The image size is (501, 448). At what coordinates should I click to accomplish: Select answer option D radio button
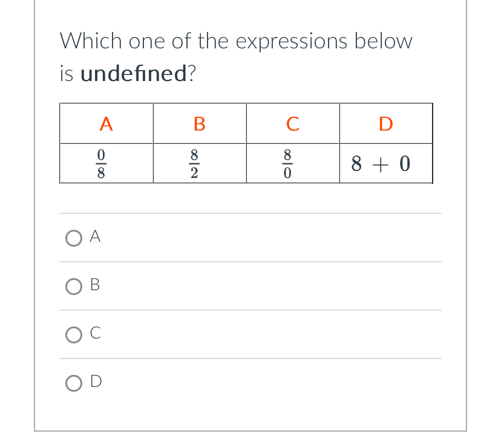click(x=73, y=382)
